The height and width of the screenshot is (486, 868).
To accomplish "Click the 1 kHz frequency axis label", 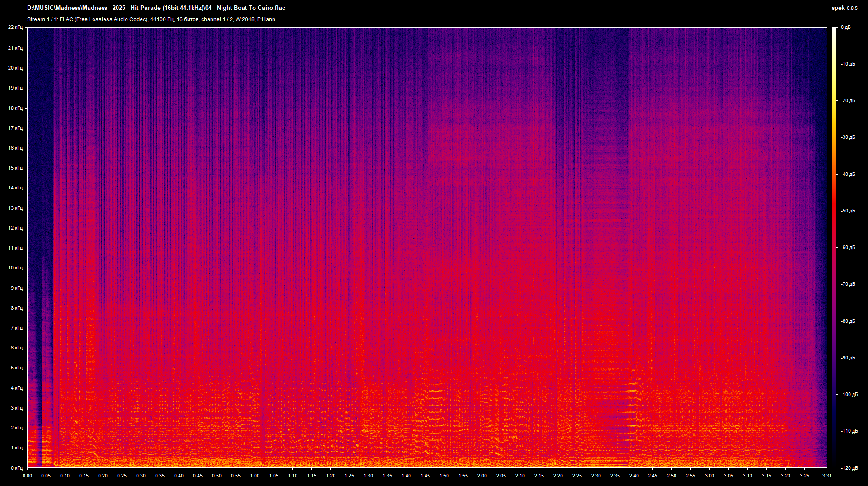I will [x=17, y=448].
